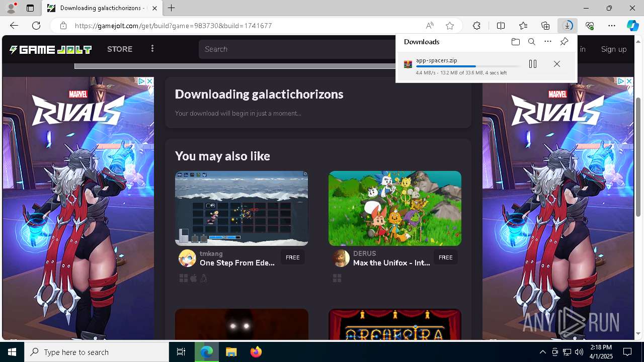Open Read aloud icon in address bar
644x362 pixels.
[x=430, y=26]
